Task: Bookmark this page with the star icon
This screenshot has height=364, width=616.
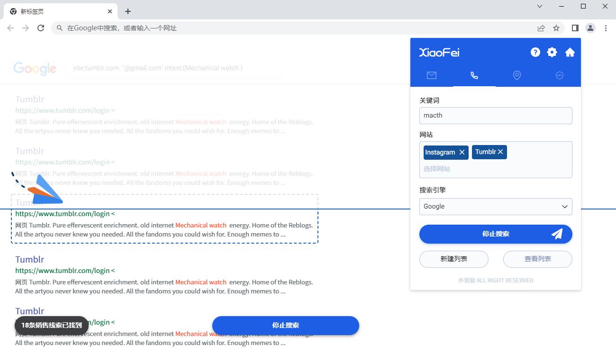Action: click(x=556, y=28)
